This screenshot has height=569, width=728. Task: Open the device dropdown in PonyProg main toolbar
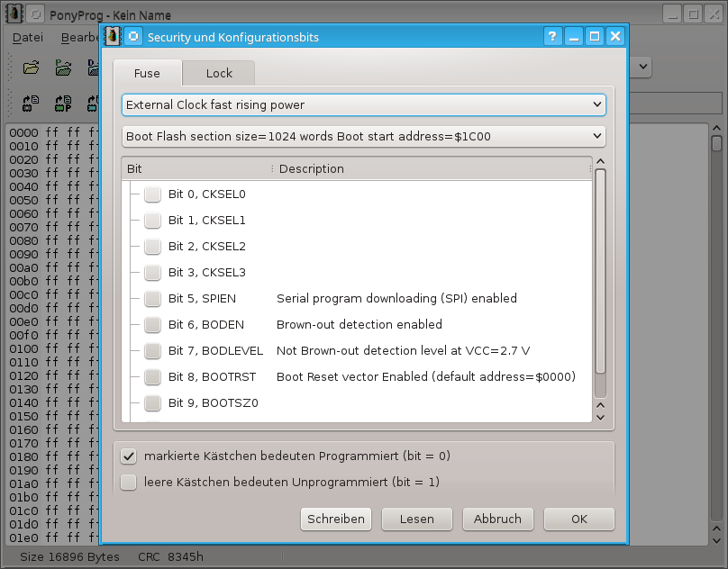pos(642,67)
